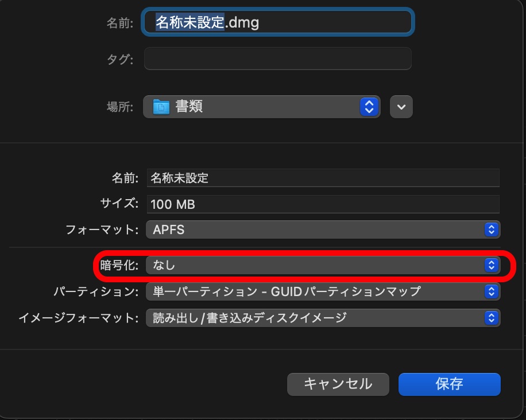Click the volume 名前 field with 名称未設定
526x420 pixels.
point(323,178)
